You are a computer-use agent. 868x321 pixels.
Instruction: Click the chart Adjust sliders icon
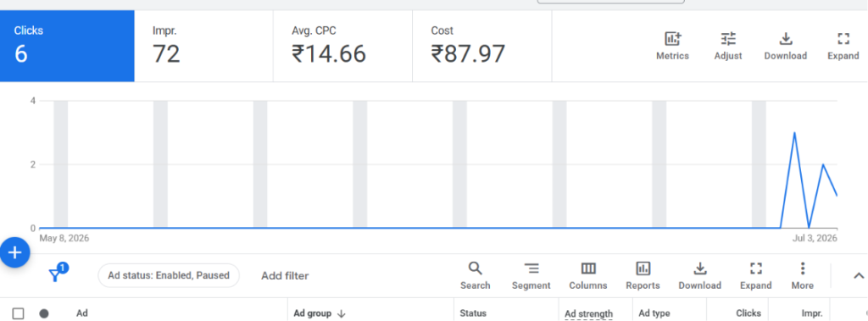click(x=728, y=39)
